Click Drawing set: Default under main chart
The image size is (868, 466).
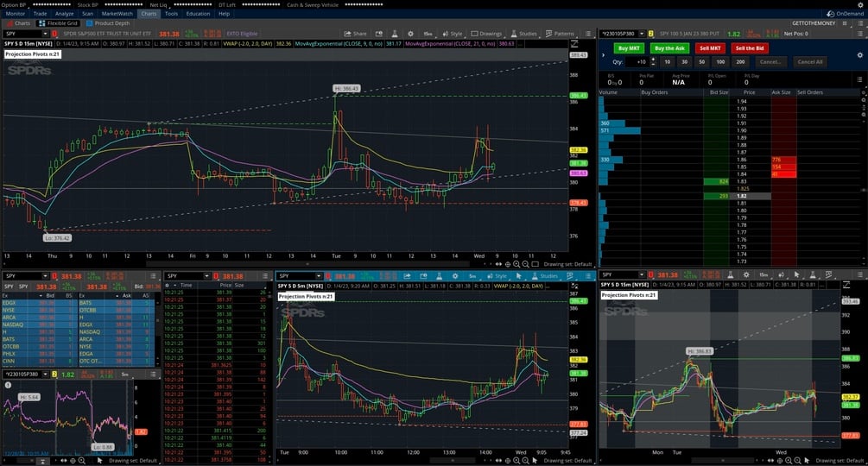click(x=568, y=264)
